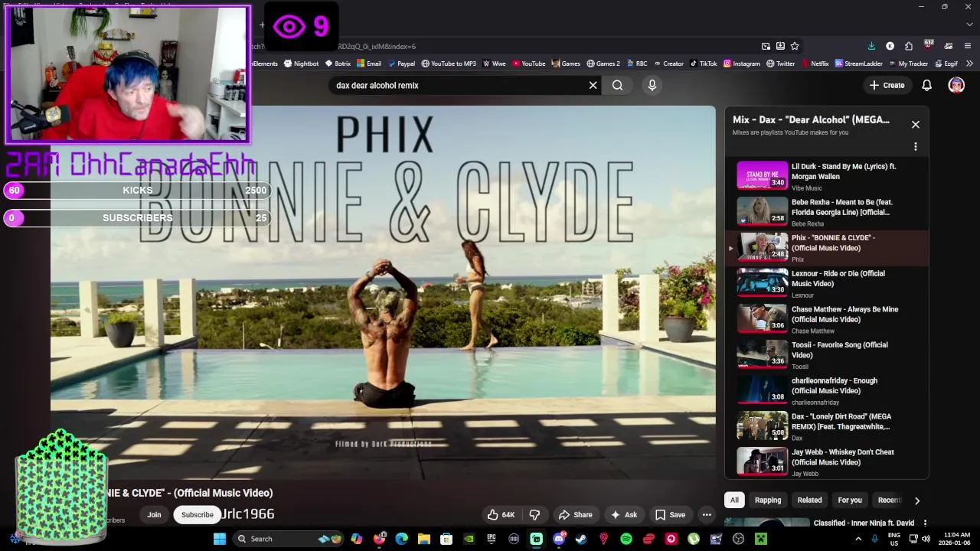
Task: Share the video
Action: pyautogui.click(x=576, y=514)
